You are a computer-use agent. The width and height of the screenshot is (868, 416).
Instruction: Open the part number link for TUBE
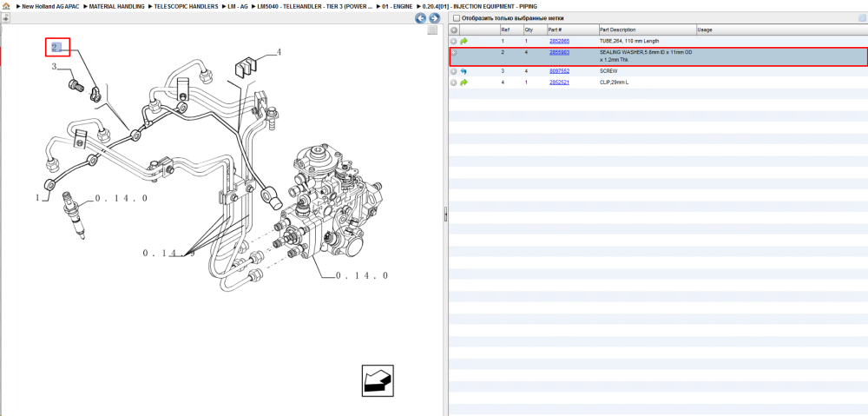coord(559,41)
